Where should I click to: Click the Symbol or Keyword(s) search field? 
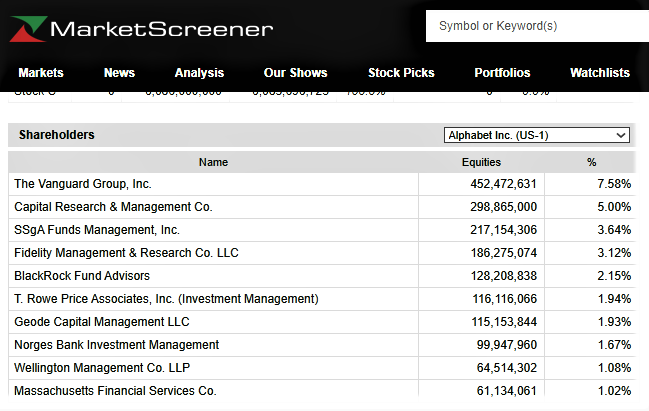tap(537, 26)
